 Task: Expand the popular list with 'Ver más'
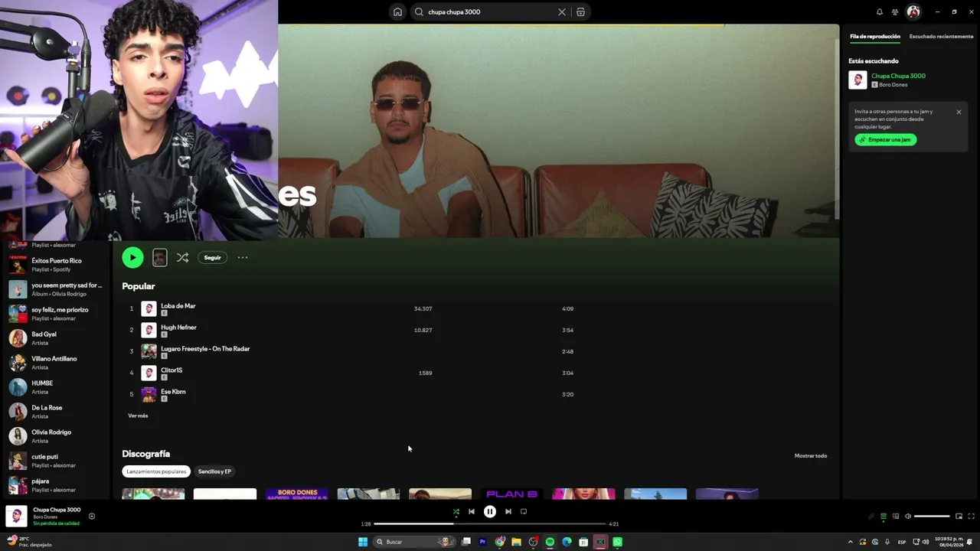pos(138,416)
